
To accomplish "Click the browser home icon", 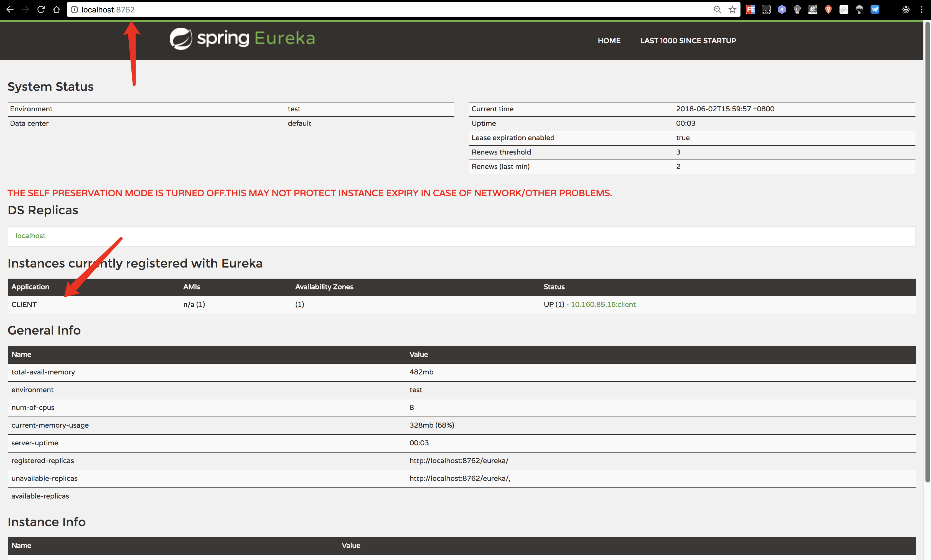I will click(56, 9).
